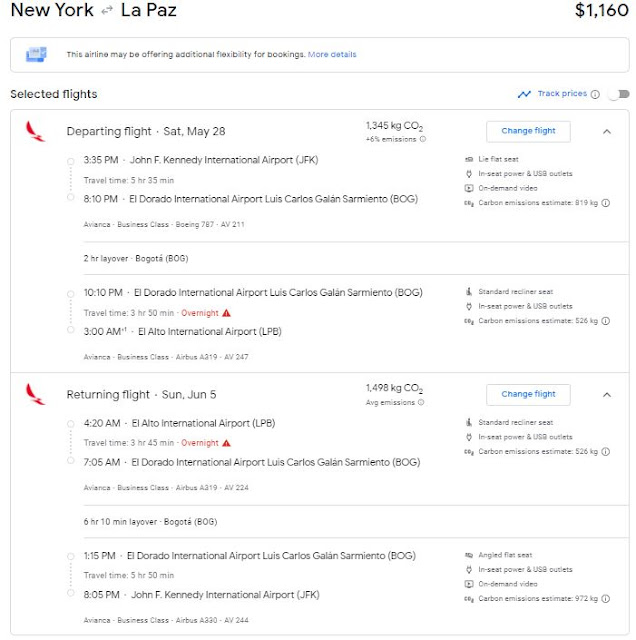Click info icon beside 819 kg estimate
This screenshot has height=640, width=636.
(x=607, y=202)
